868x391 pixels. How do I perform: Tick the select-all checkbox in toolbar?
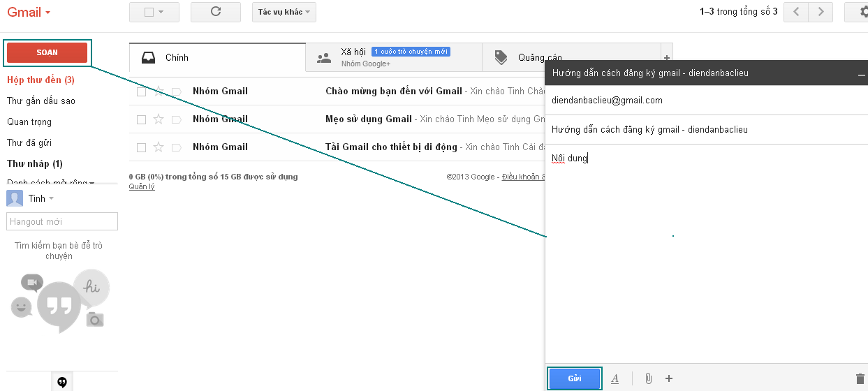[148, 12]
